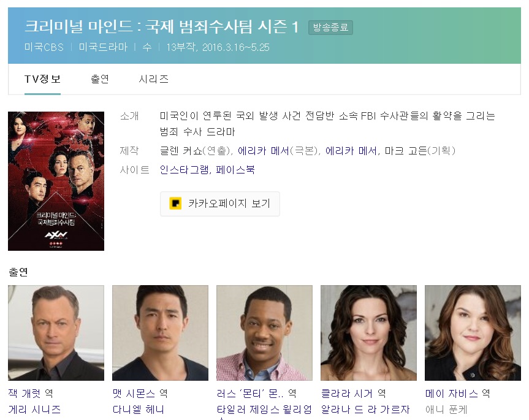529x420 pixels.
Task: Switch to the 출연 tab
Action: pyautogui.click(x=100, y=79)
